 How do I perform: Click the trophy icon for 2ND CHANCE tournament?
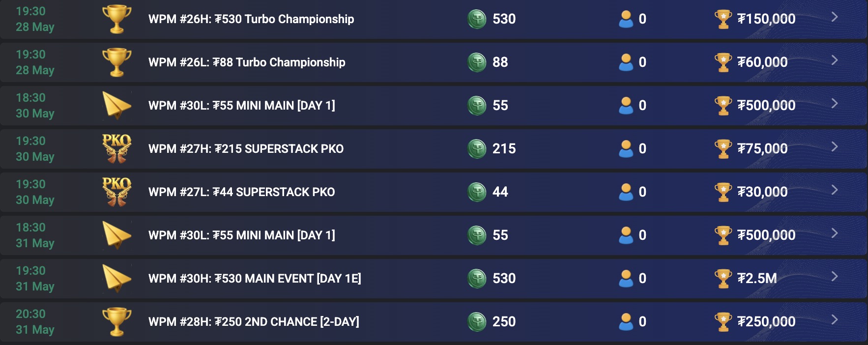click(x=117, y=321)
